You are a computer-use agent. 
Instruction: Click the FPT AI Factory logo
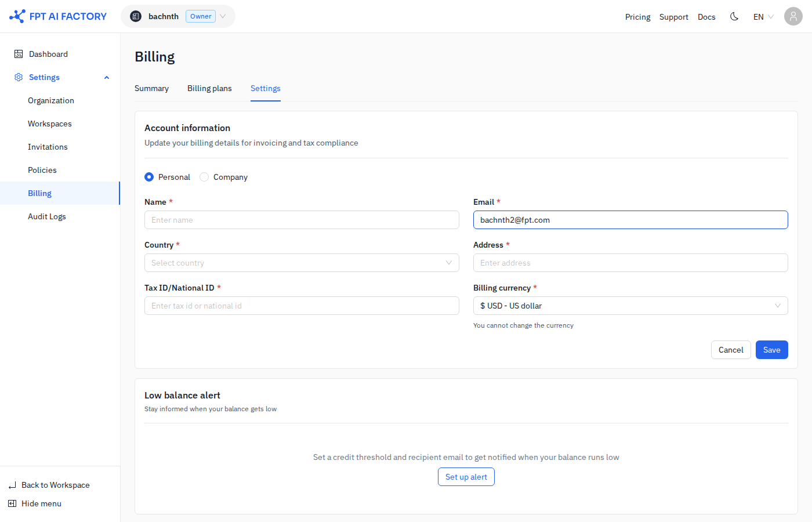coord(58,16)
